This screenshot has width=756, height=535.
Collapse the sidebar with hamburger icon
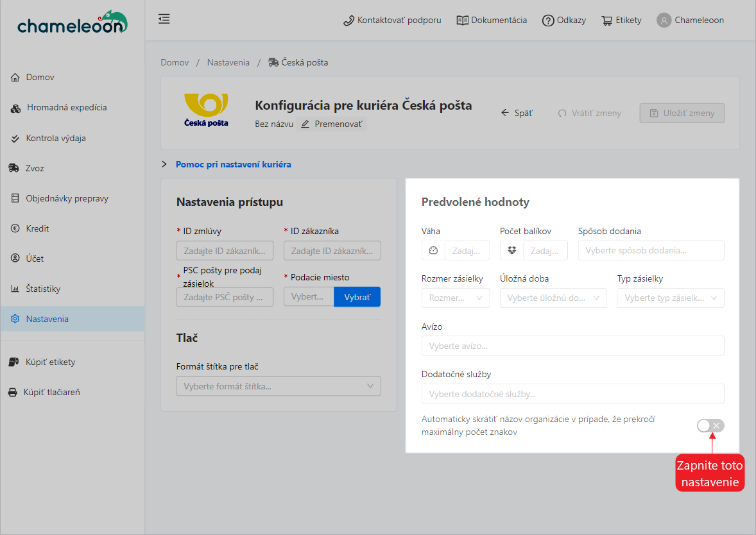[164, 19]
